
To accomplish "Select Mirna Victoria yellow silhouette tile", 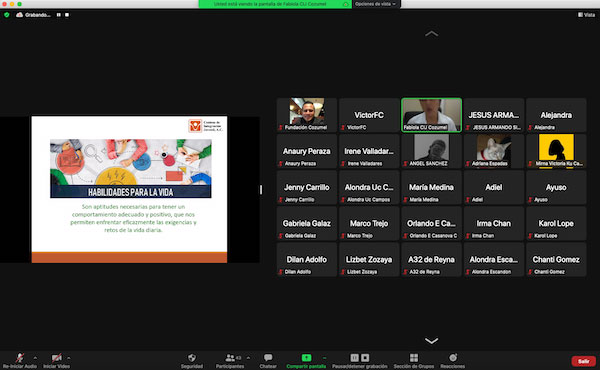I will click(x=556, y=151).
